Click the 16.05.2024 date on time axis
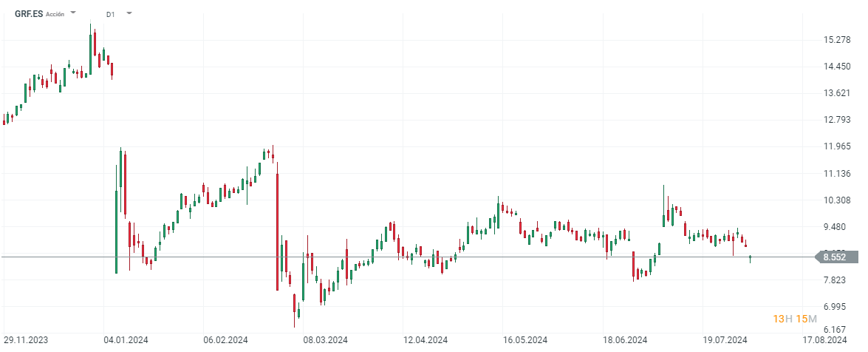The image size is (868, 352). (525, 340)
